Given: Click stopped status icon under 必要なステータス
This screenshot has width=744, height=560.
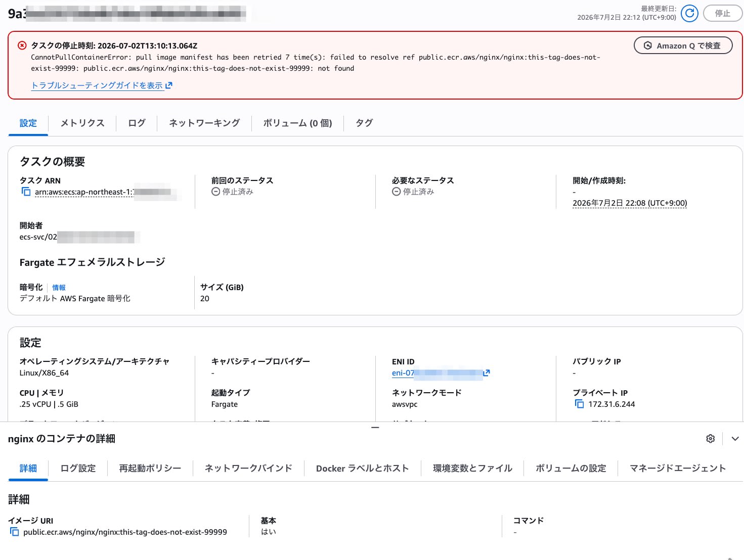Looking at the screenshot, I should 396,192.
